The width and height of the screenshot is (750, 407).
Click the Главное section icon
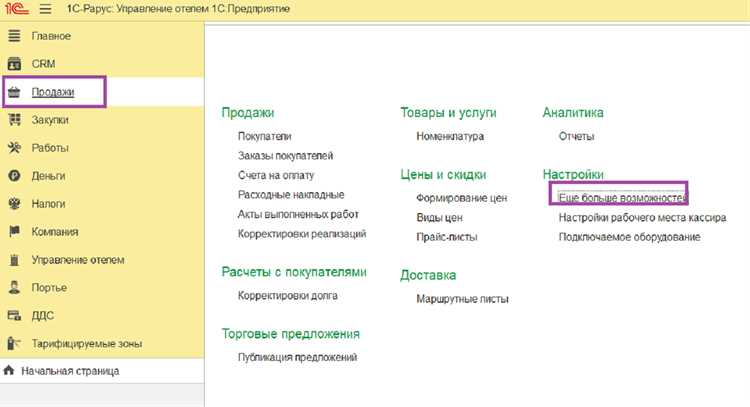tap(14, 36)
